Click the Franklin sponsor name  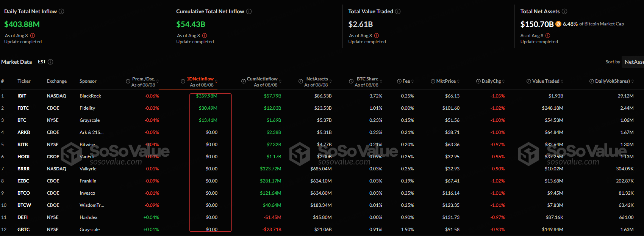[x=88, y=181]
